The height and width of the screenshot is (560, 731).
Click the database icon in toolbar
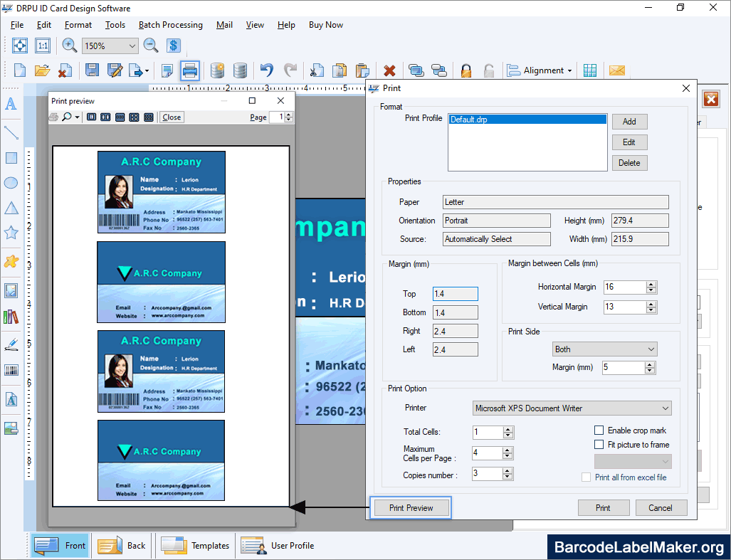(240, 70)
